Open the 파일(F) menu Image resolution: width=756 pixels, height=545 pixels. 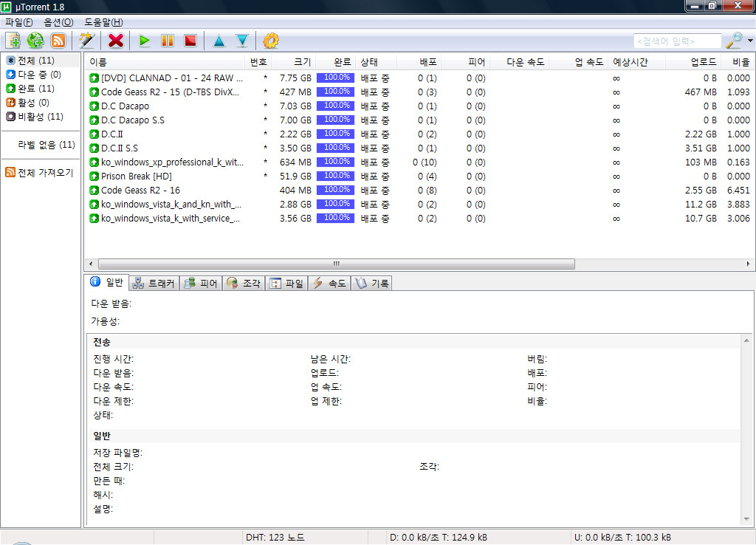pos(18,22)
